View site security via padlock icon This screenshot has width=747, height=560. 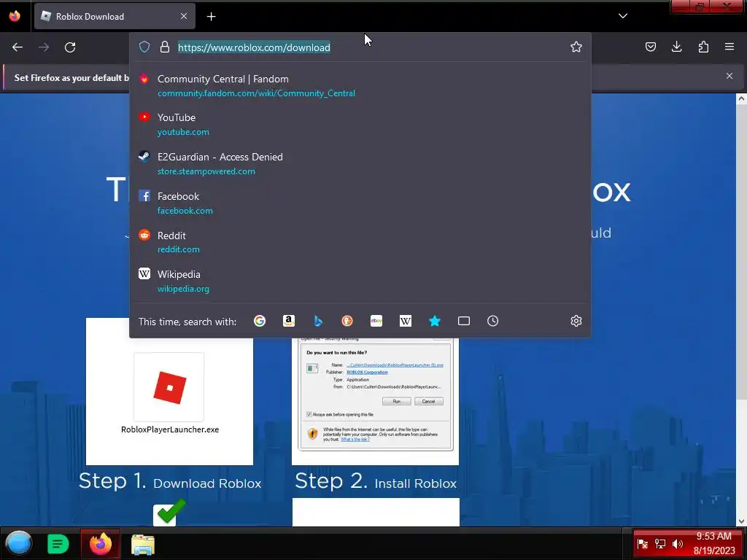coord(165,47)
